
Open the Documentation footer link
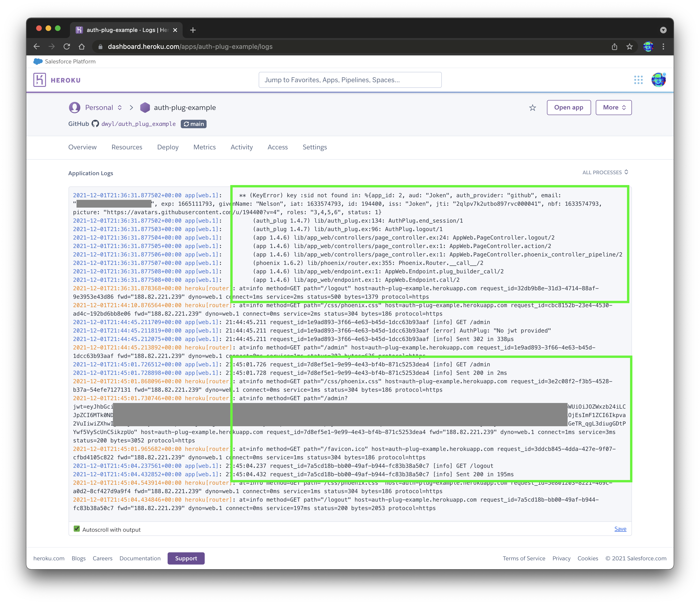point(140,558)
